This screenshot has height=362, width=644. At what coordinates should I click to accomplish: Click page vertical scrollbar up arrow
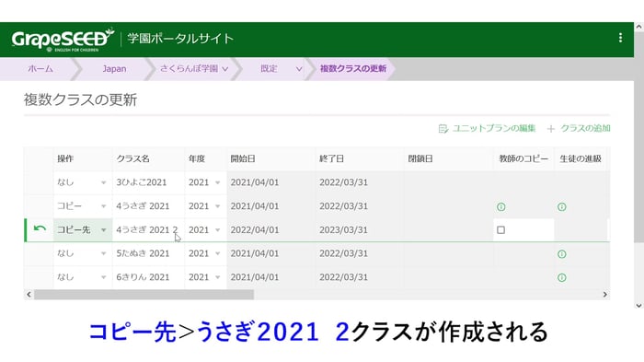pyautogui.click(x=638, y=27)
